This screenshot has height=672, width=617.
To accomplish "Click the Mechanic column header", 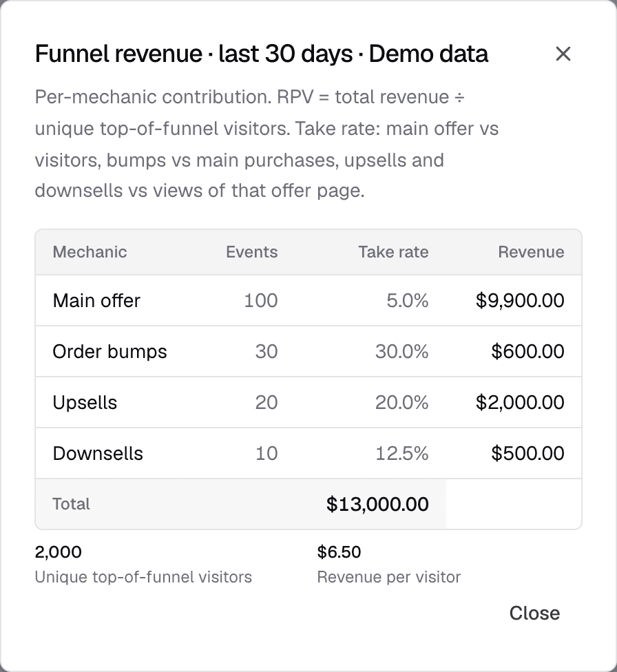I will [x=90, y=252].
